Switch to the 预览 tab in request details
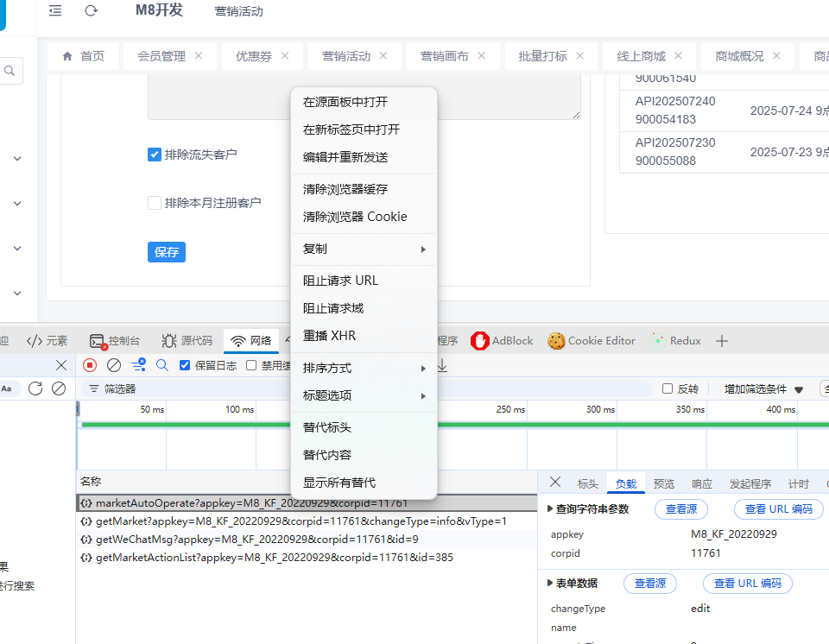Image resolution: width=829 pixels, height=644 pixels. coord(664,483)
